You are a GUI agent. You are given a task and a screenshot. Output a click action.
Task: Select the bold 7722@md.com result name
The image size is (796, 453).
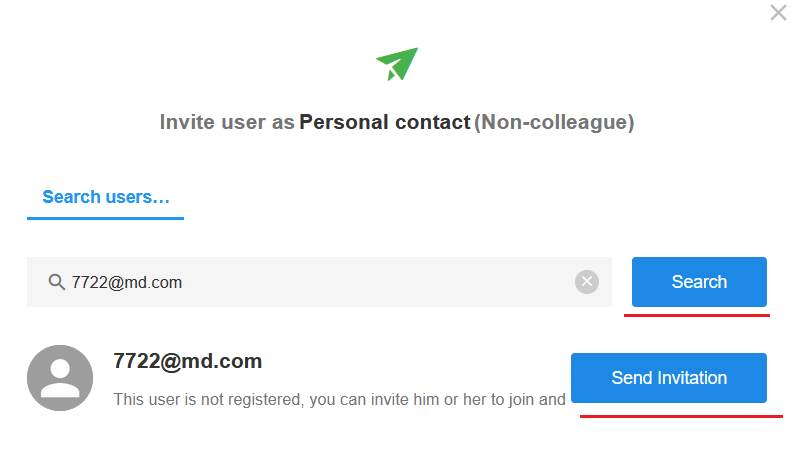pyautogui.click(x=187, y=361)
